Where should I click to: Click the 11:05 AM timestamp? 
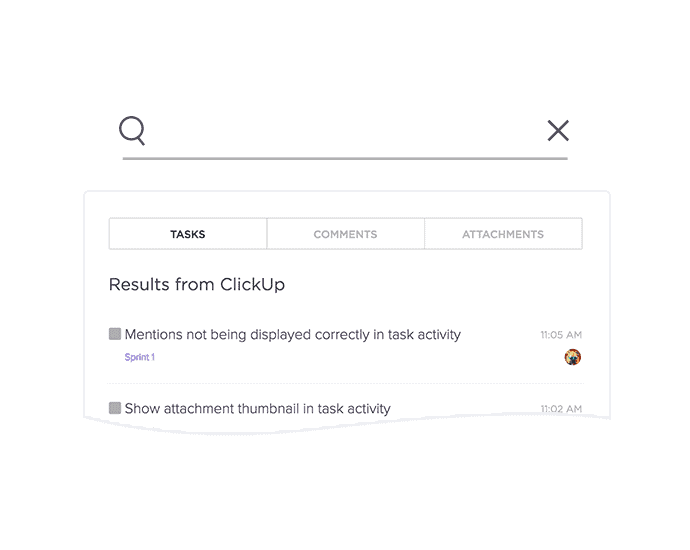pos(561,335)
